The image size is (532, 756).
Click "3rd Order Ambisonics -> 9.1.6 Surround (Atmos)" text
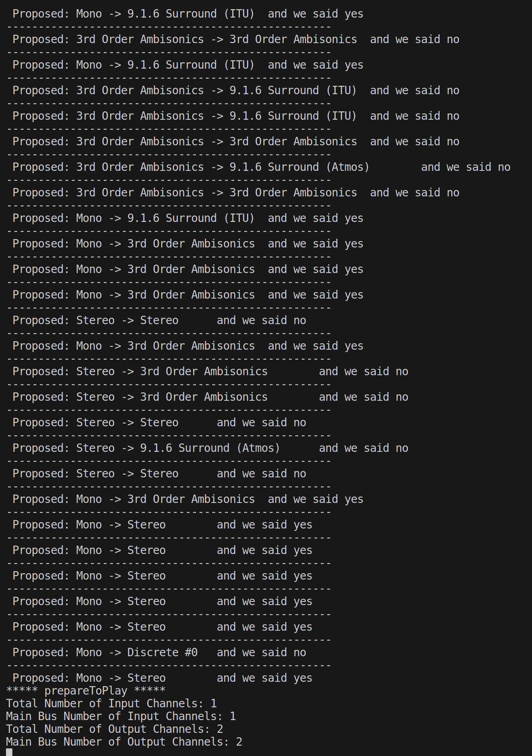pyautogui.click(x=223, y=167)
